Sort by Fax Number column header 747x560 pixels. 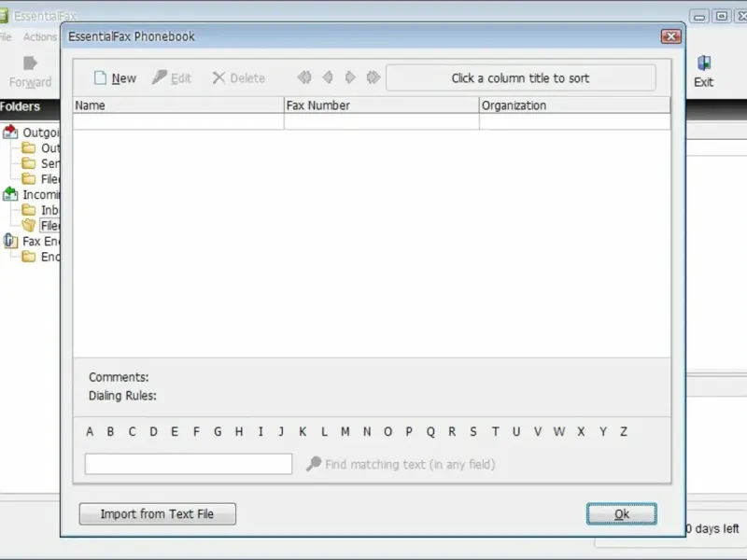click(x=381, y=105)
